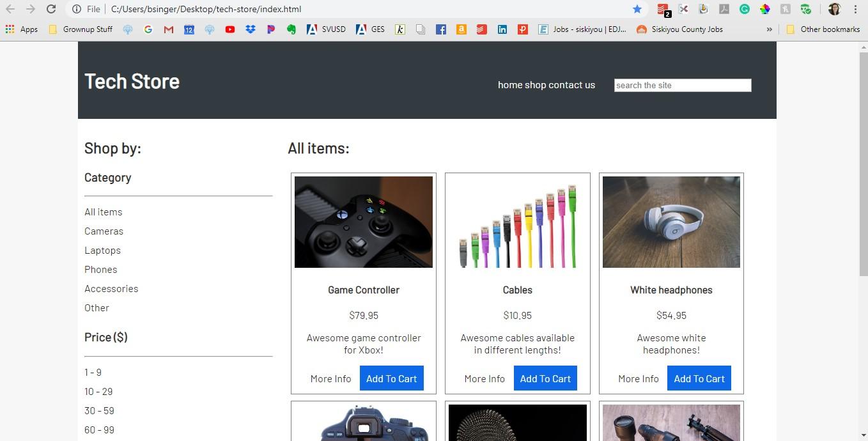Viewport: 868px width, 441px height.
Task: Open the Chrome three-dot menu
Action: 855,9
